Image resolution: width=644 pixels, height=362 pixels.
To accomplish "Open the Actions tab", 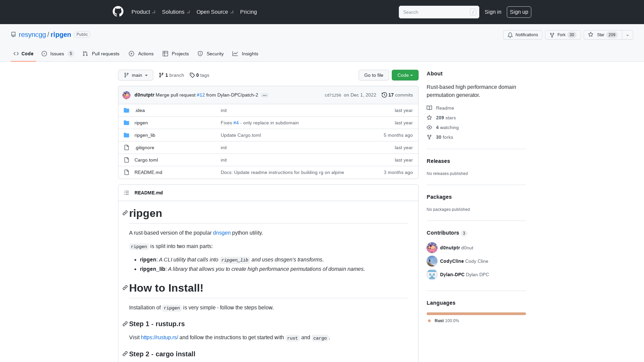I will click(141, 54).
